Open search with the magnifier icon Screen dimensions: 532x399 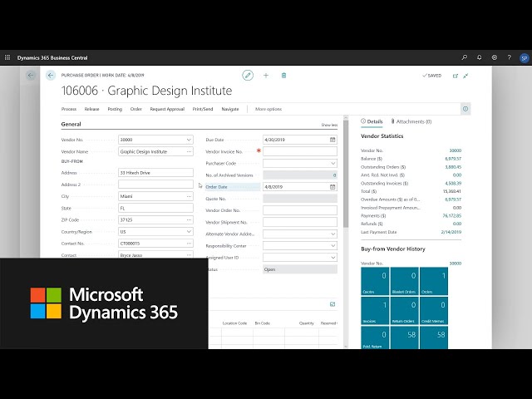click(x=464, y=57)
